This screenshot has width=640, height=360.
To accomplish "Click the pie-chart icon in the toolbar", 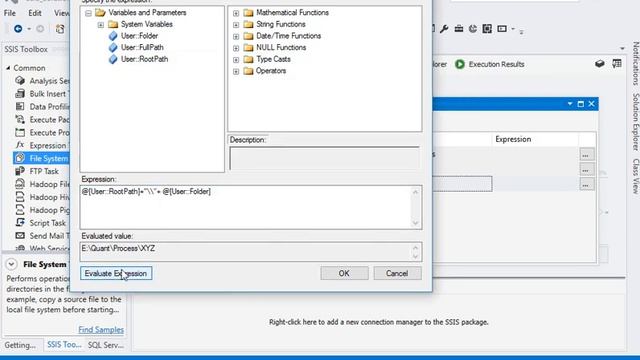I will coord(473,29).
